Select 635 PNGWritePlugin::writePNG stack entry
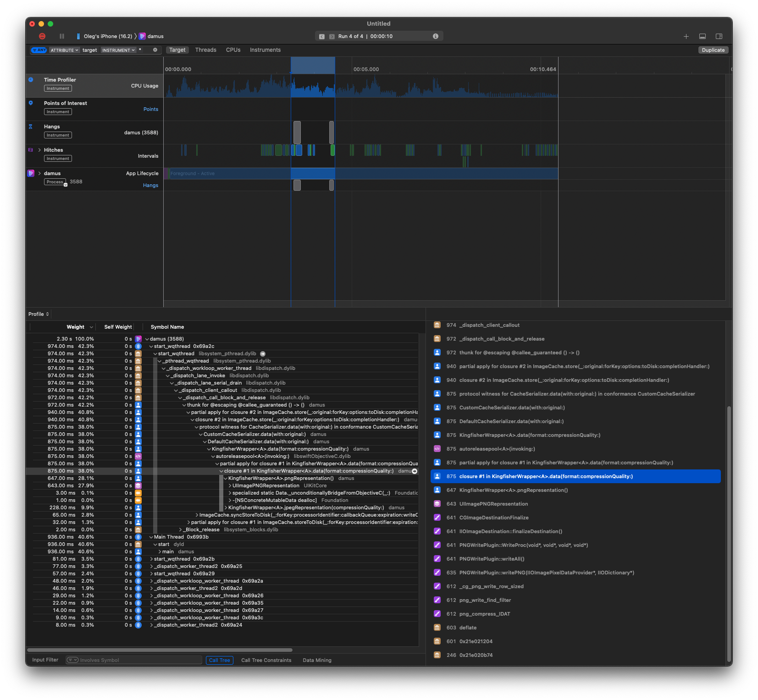758x700 pixels. click(x=575, y=573)
